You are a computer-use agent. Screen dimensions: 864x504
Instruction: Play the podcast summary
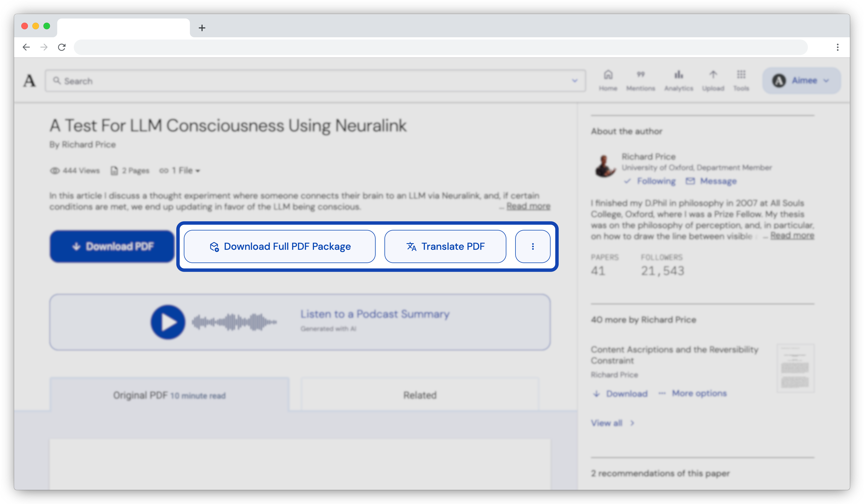(168, 322)
